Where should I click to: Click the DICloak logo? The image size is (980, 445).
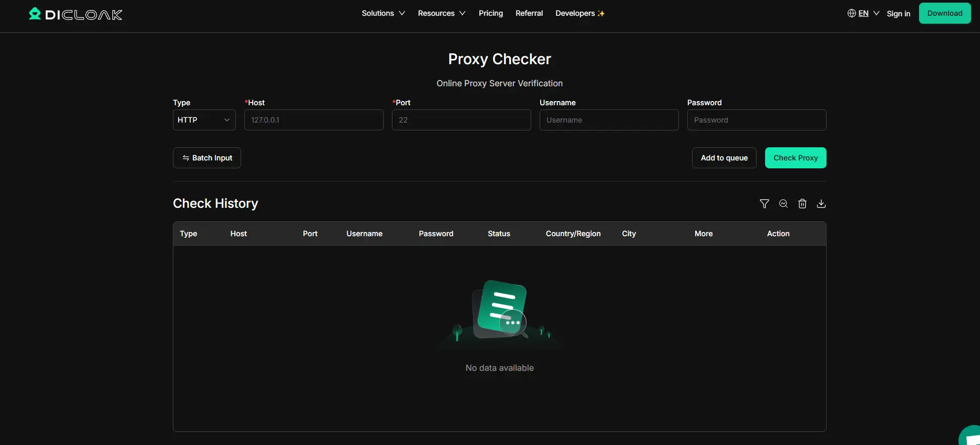[76, 14]
